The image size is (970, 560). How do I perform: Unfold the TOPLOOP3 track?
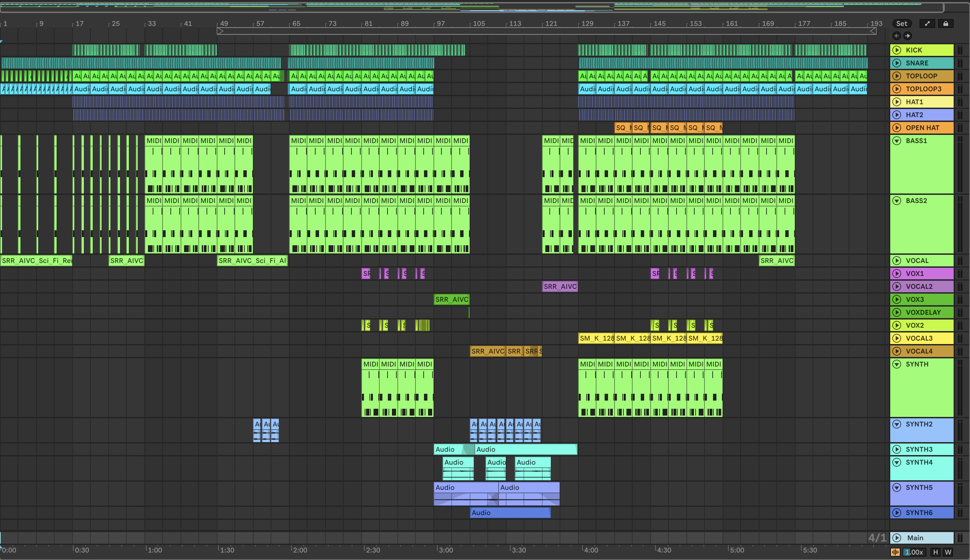[x=896, y=89]
